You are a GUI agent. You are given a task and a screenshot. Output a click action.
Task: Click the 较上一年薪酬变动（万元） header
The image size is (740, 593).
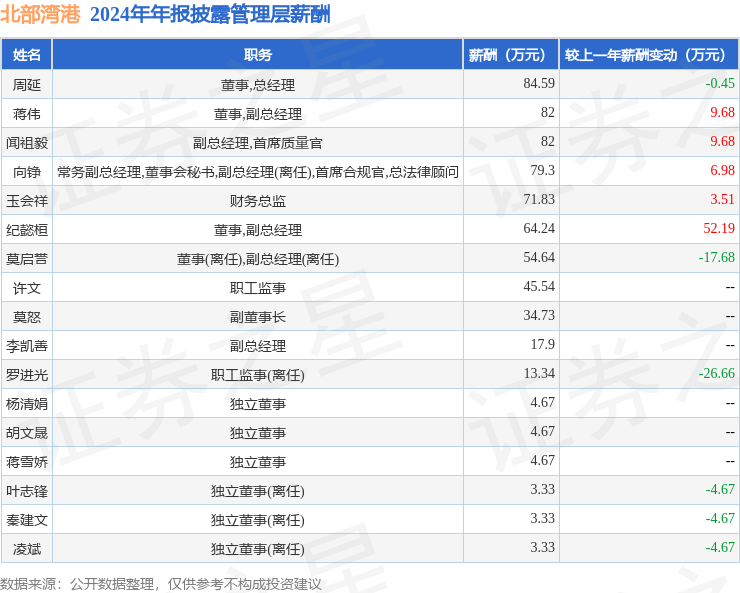tap(649, 55)
